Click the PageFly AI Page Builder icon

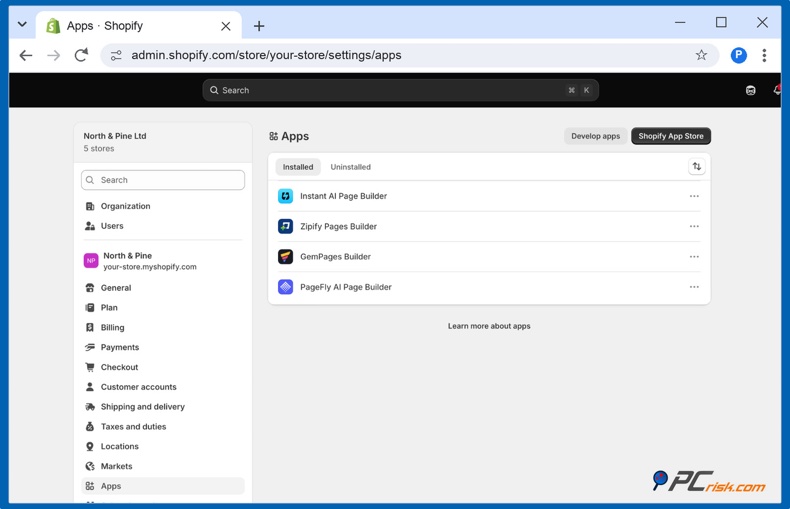285,287
